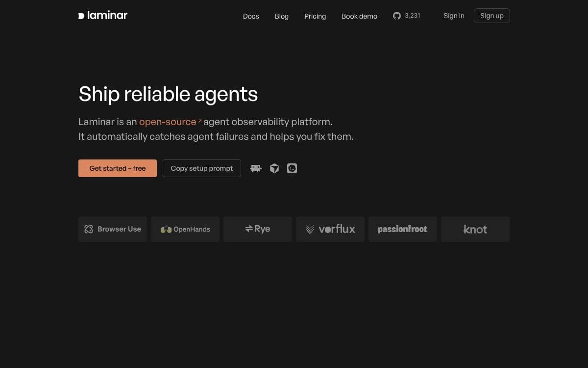
Task: Click Copy setup prompt button
Action: 202,168
